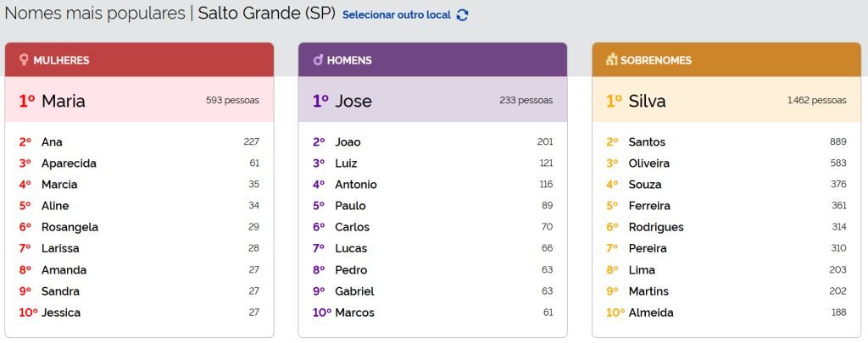Select Rodrigues in the surnames list
The height and width of the screenshot is (343, 868).
tap(656, 227)
